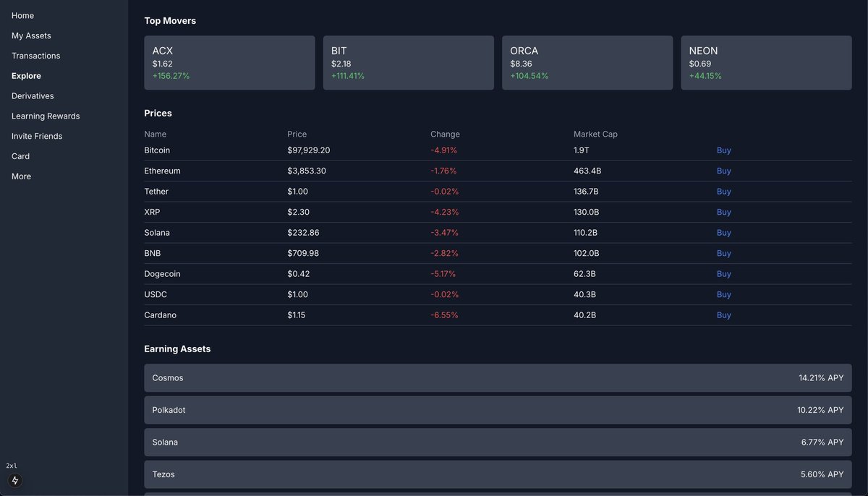
Task: Click the Name column header
Action: pyautogui.click(x=155, y=134)
